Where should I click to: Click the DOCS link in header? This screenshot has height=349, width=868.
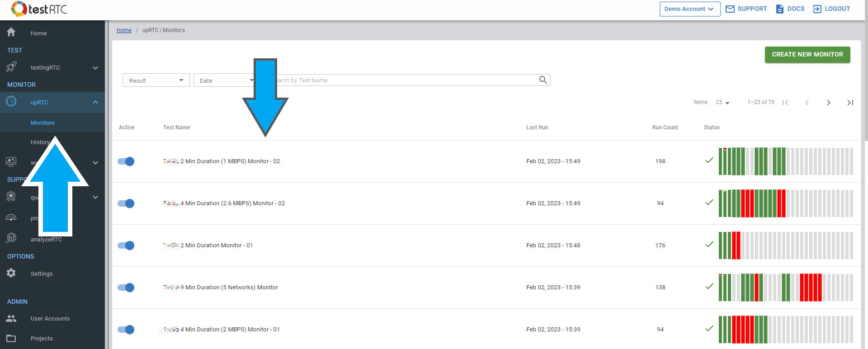click(796, 9)
